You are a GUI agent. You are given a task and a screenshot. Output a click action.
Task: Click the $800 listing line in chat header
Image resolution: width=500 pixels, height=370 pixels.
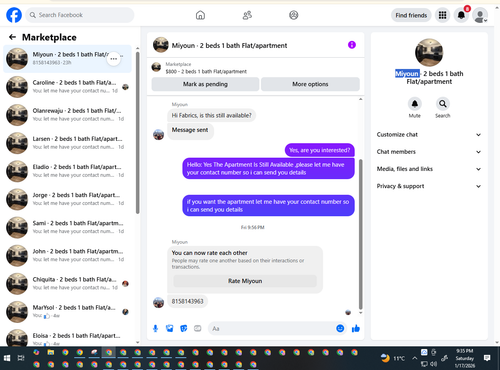[206, 71]
